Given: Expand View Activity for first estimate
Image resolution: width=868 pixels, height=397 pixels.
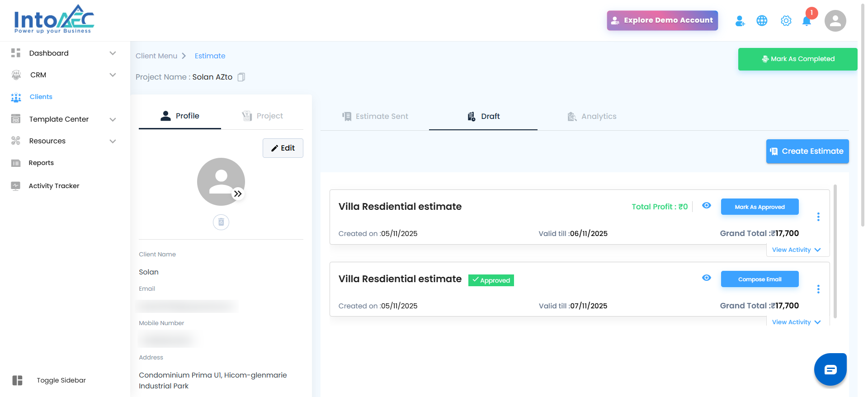Looking at the screenshot, I should point(796,250).
